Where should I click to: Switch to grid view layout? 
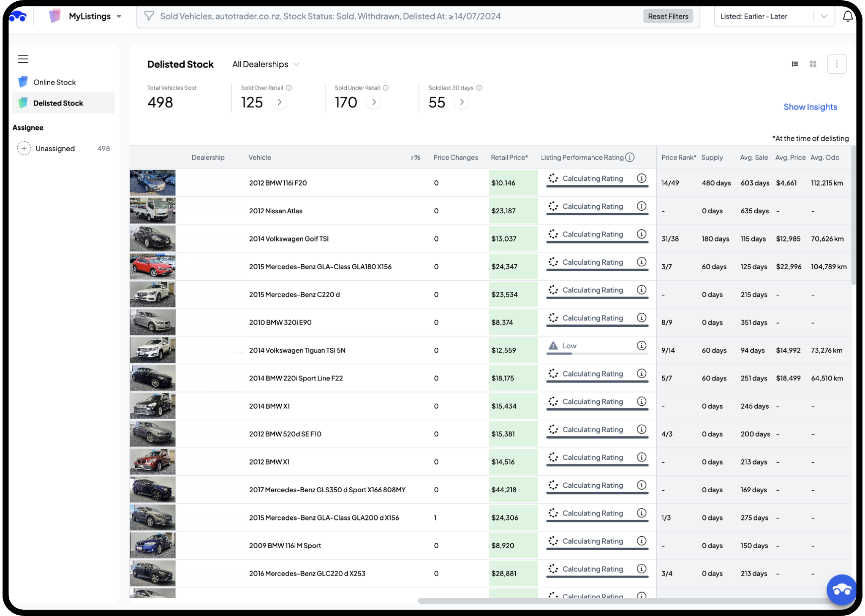coord(813,64)
